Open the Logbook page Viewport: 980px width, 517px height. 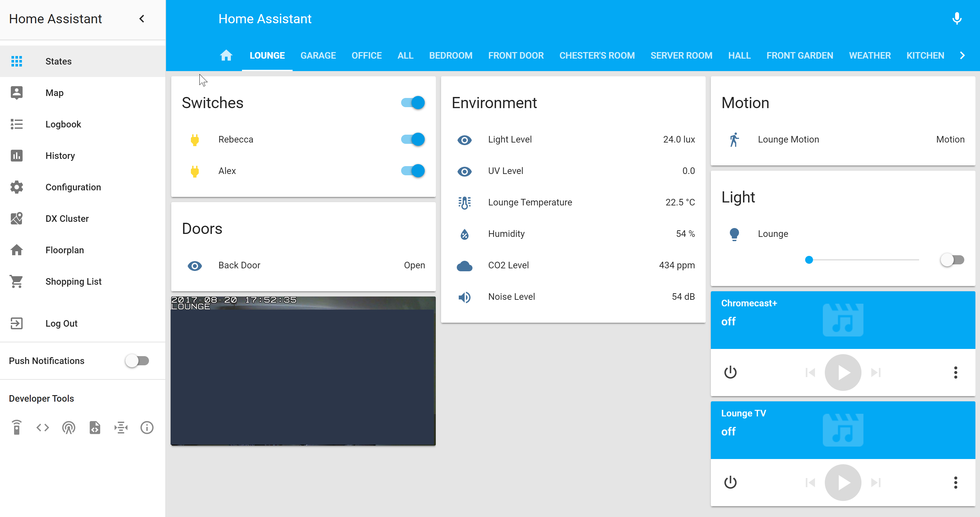pyautogui.click(x=63, y=124)
